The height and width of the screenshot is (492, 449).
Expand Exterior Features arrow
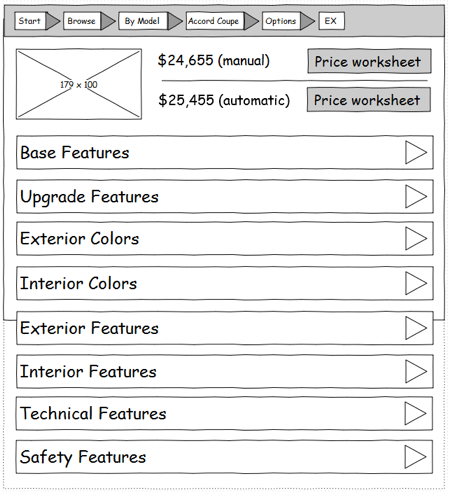[x=416, y=328]
